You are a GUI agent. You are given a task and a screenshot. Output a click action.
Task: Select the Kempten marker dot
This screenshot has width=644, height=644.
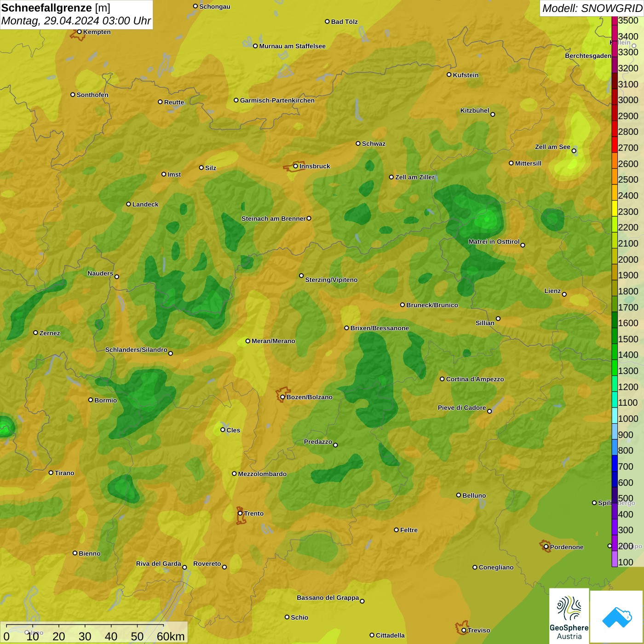(x=79, y=32)
